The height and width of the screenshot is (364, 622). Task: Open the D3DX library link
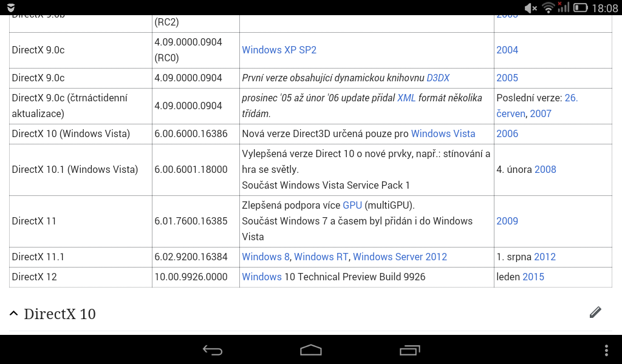[x=438, y=78]
